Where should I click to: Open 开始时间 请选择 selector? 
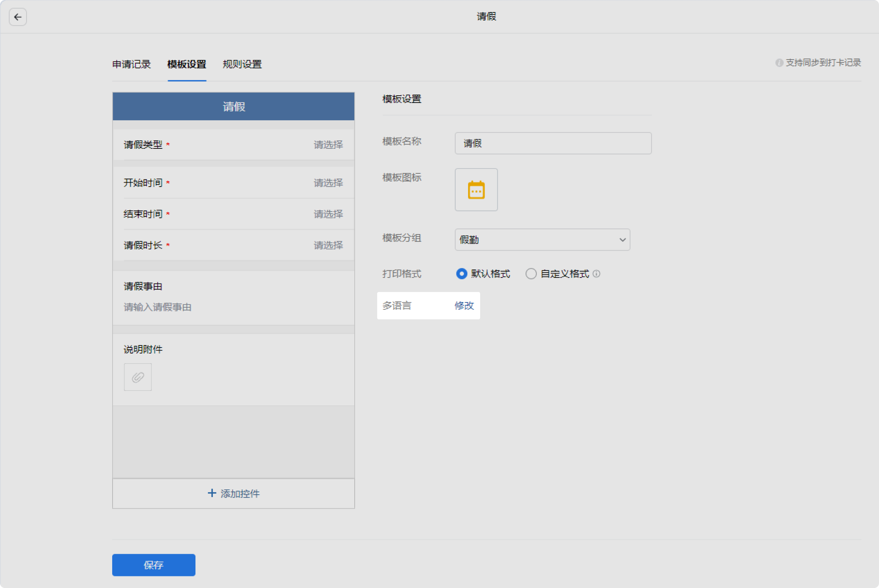tap(328, 183)
